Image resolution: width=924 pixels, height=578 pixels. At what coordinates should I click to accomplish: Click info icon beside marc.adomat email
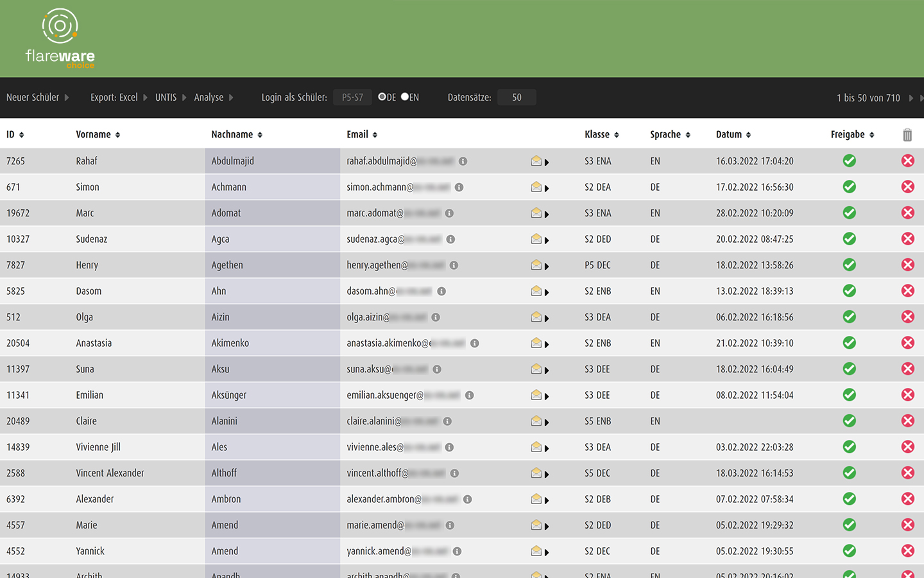[449, 213]
